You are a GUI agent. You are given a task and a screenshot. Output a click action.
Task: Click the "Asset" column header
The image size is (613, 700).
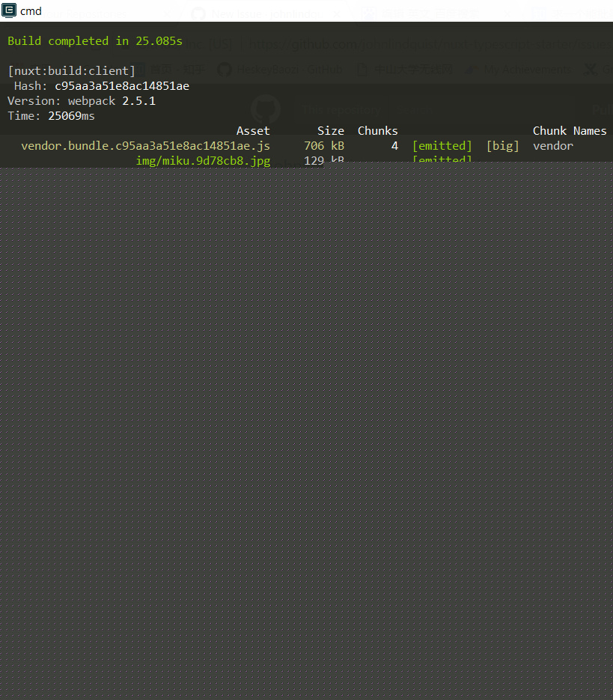coord(253,131)
